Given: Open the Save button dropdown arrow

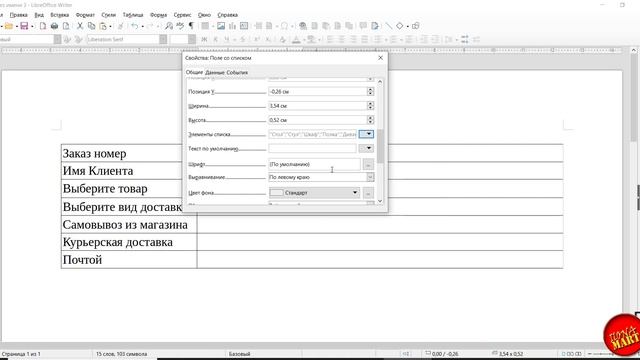Looking at the screenshot, I should (32, 27).
